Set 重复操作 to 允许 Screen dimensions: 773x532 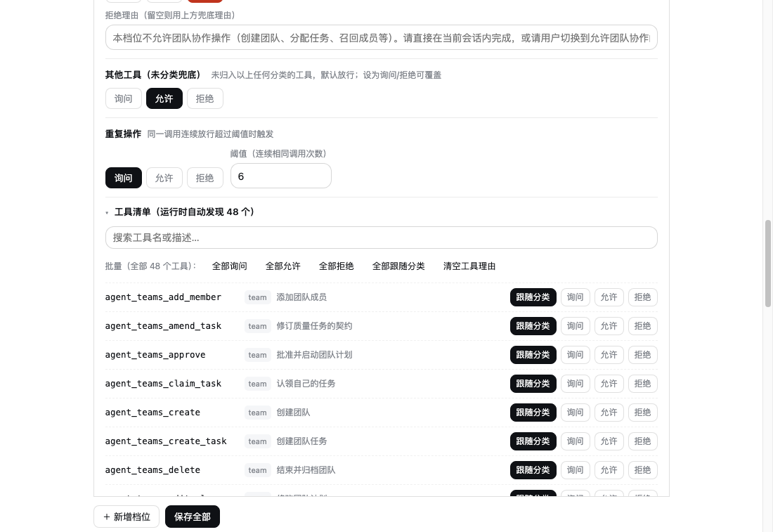coord(164,178)
